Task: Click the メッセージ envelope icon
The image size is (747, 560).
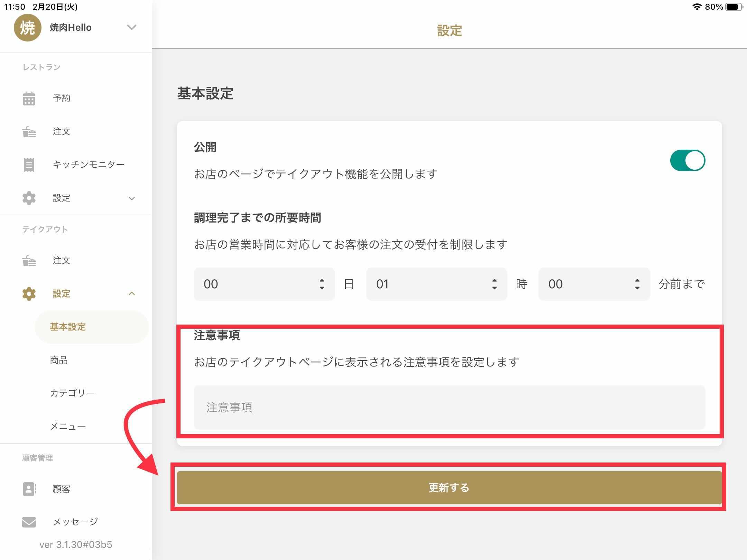Action: pyautogui.click(x=29, y=522)
